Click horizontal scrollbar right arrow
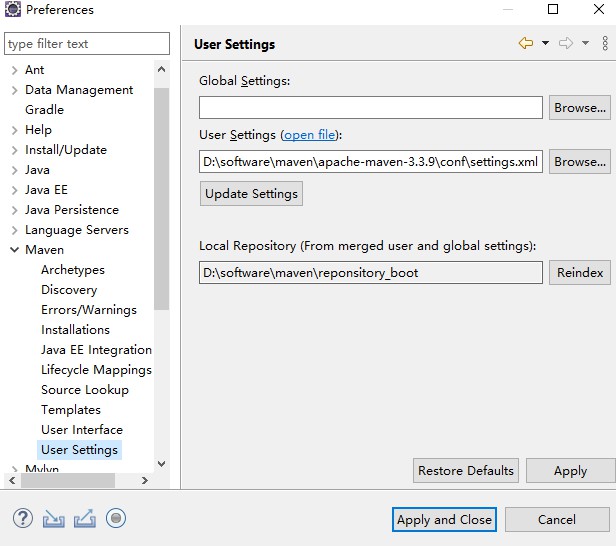 pos(145,480)
